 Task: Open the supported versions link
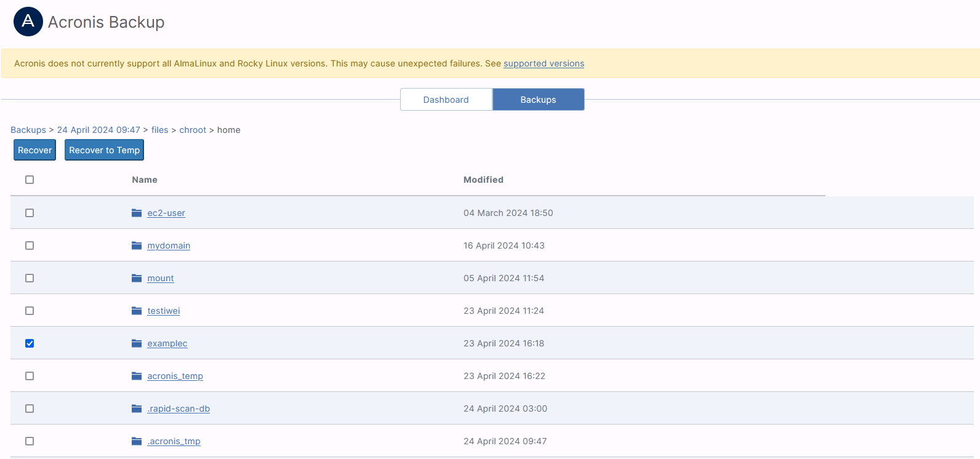click(x=544, y=63)
